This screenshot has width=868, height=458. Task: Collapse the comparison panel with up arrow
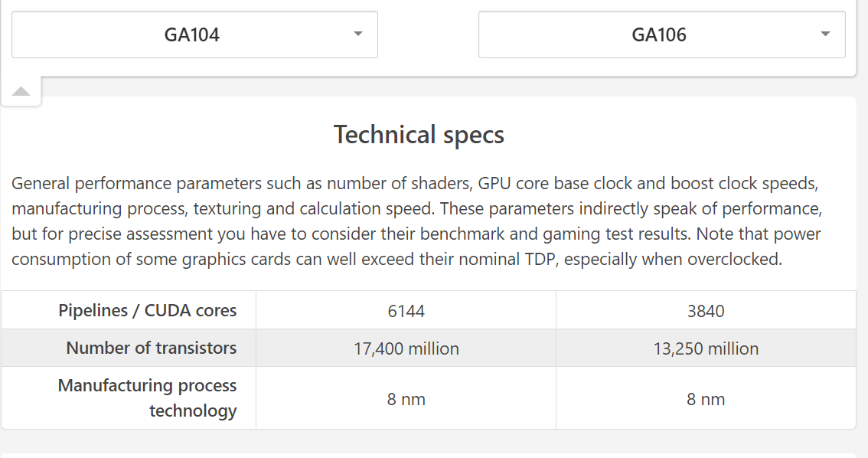point(21,91)
